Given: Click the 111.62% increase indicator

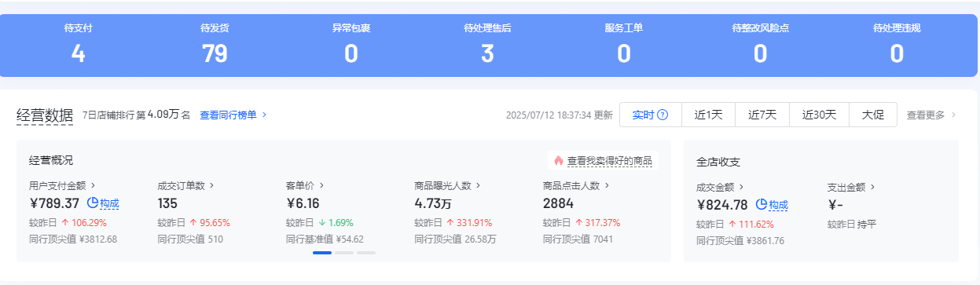Looking at the screenshot, I should pyautogui.click(x=751, y=224).
